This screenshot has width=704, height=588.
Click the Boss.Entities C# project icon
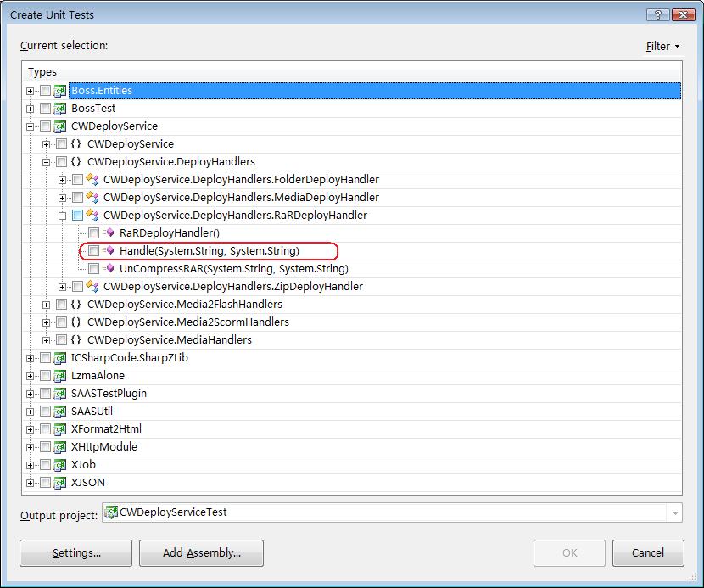tap(59, 91)
